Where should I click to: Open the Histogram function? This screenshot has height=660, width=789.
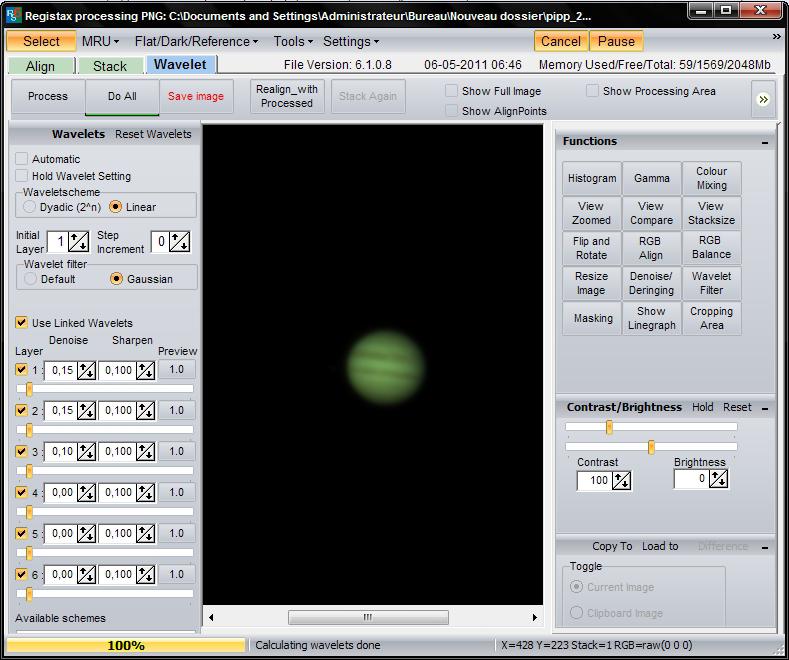coord(592,179)
